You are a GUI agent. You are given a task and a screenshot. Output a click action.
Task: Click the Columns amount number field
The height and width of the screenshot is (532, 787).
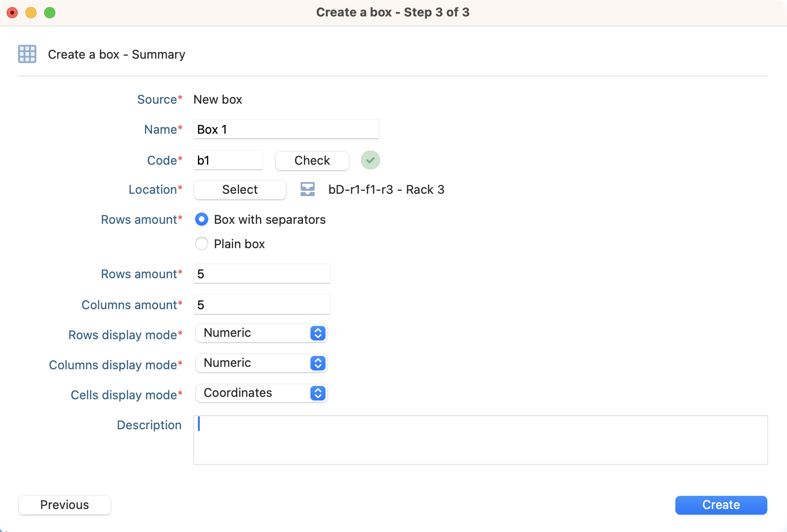tap(262, 305)
